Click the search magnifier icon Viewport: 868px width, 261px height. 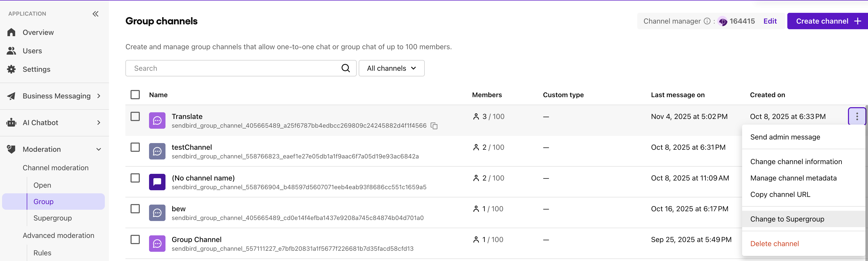(345, 68)
